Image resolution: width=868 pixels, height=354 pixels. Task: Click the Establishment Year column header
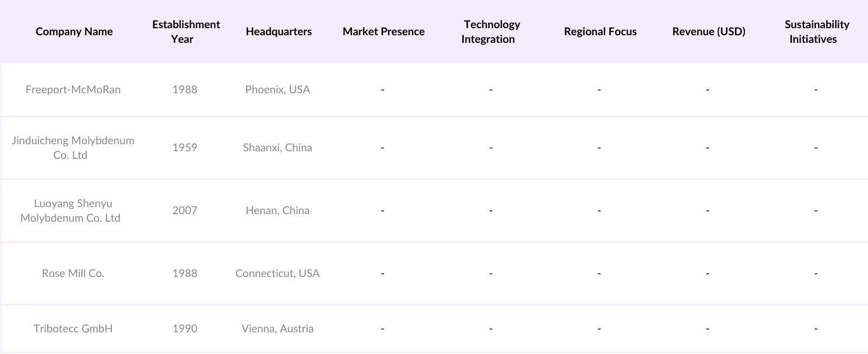[x=186, y=31]
